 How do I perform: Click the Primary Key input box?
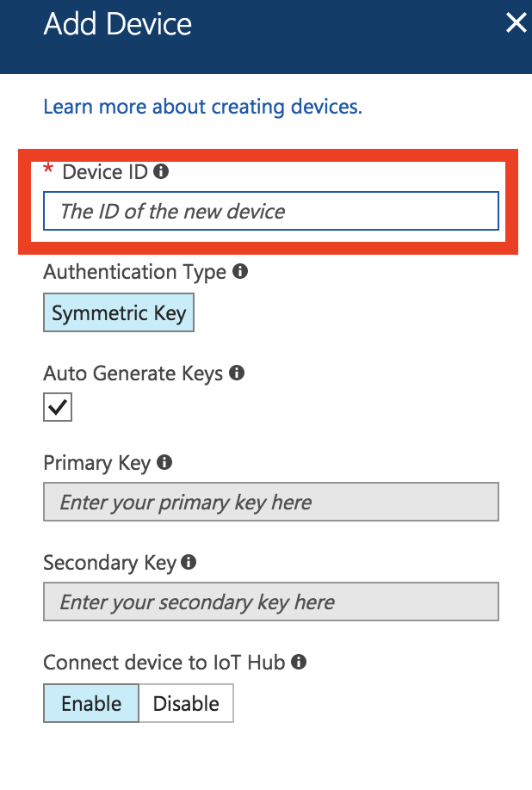coord(271,502)
